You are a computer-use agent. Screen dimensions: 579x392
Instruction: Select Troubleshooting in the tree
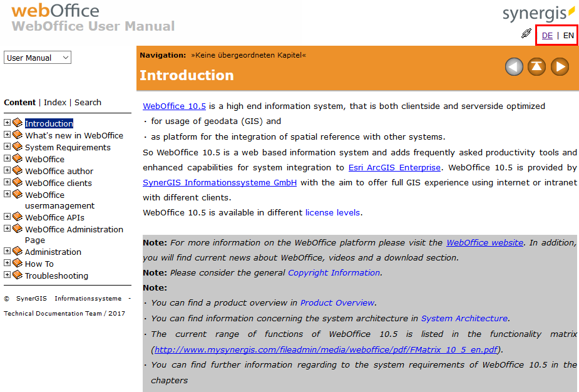[56, 276]
